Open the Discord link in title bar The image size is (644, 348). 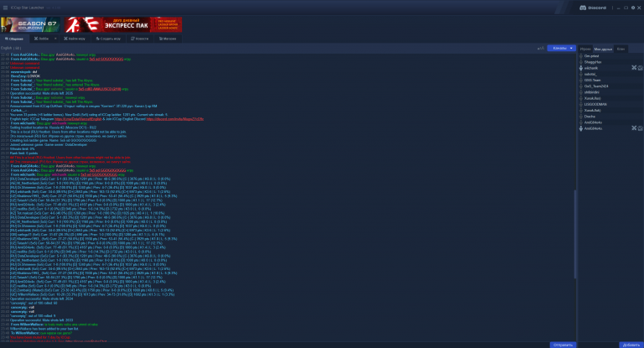(593, 8)
